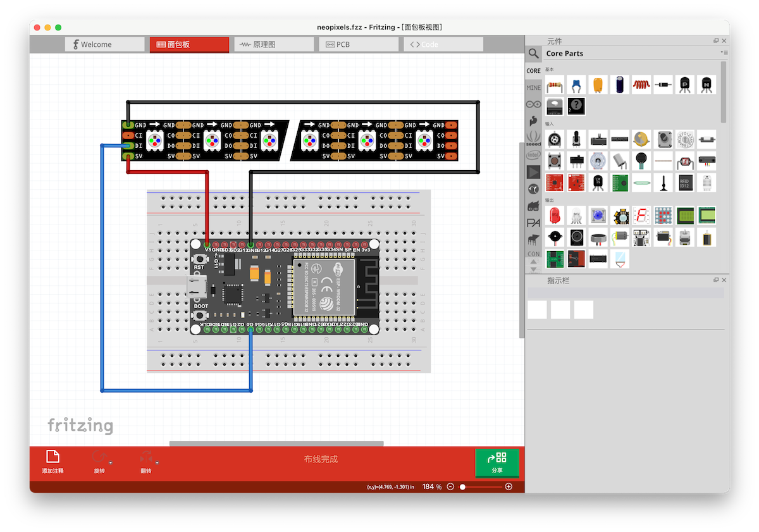The height and width of the screenshot is (532, 759).
Task: Click the zoom out minus button
Action: (x=450, y=486)
